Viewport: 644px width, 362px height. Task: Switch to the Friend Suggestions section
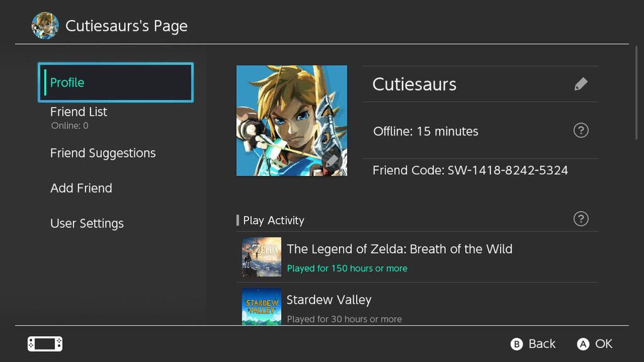click(103, 153)
